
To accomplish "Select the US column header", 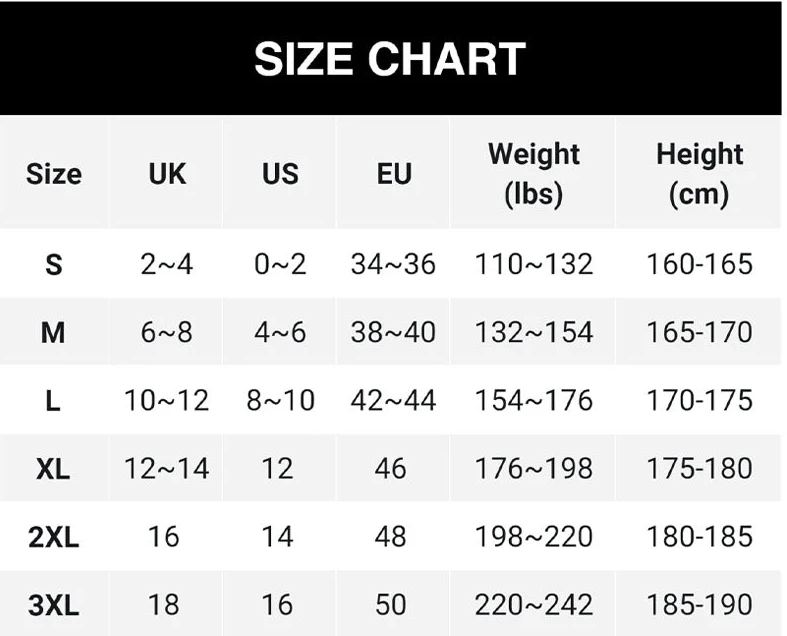I will [x=280, y=173].
